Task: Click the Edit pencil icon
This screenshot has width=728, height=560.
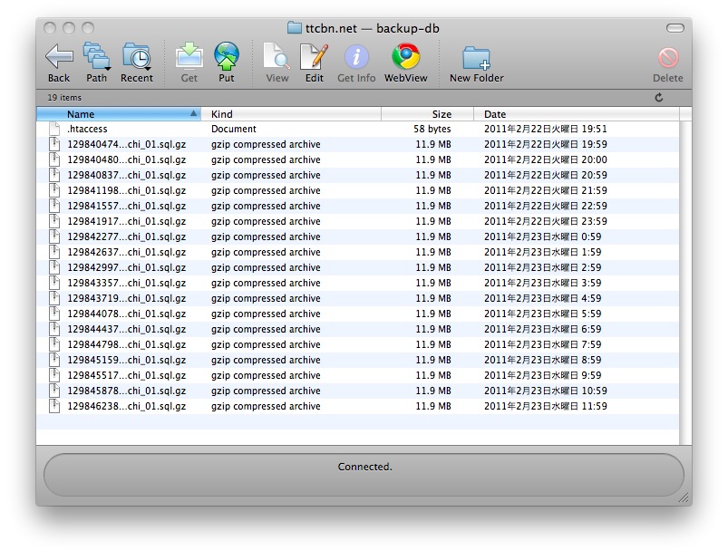Action: pos(314,57)
